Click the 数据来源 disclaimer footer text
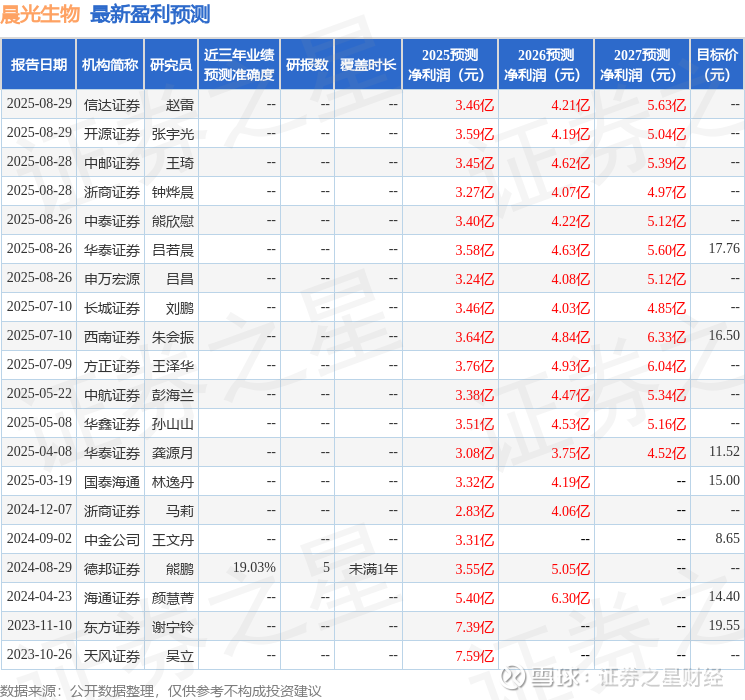The height and width of the screenshot is (700, 745). tap(161, 691)
